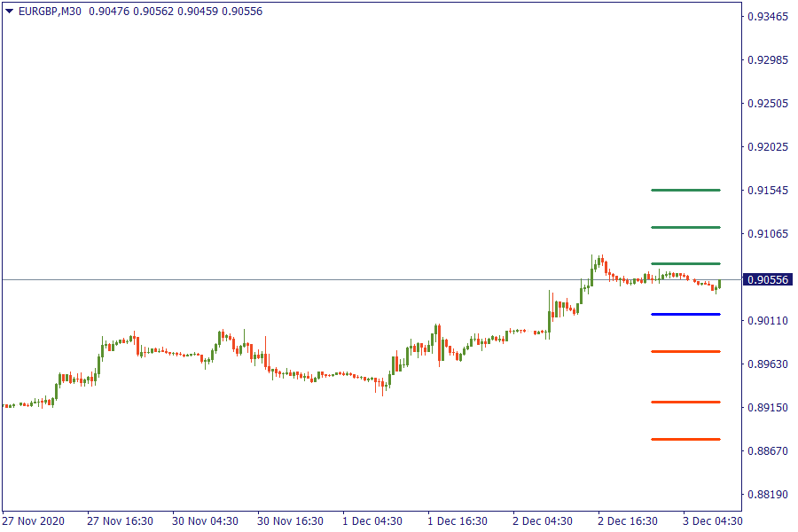Image resolution: width=798 pixels, height=532 pixels.
Task: Click the OHLC values in the chart header
Action: (176, 12)
